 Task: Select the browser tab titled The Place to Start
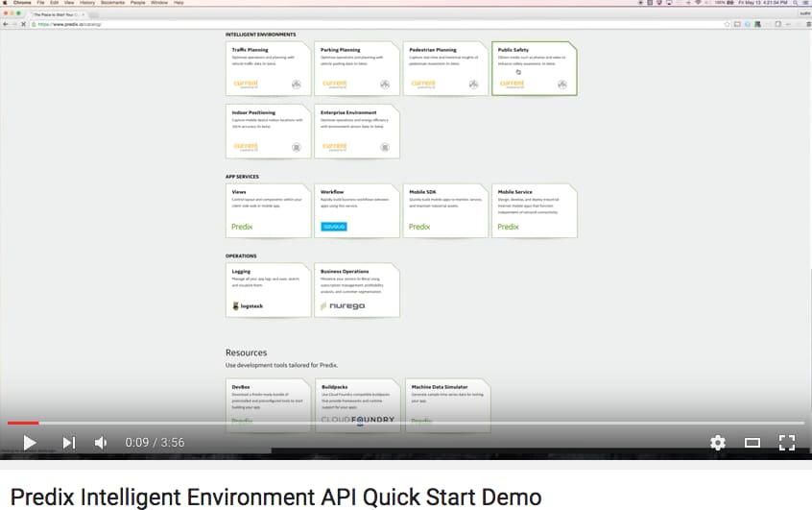(57, 14)
